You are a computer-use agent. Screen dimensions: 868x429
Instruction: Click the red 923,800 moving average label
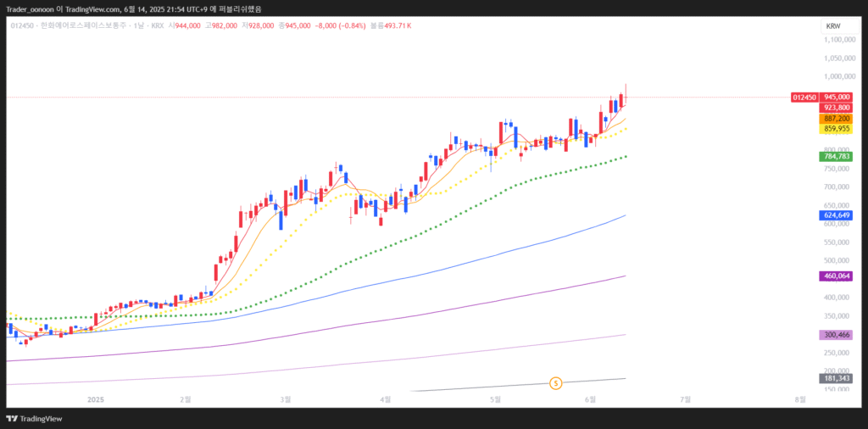point(837,108)
